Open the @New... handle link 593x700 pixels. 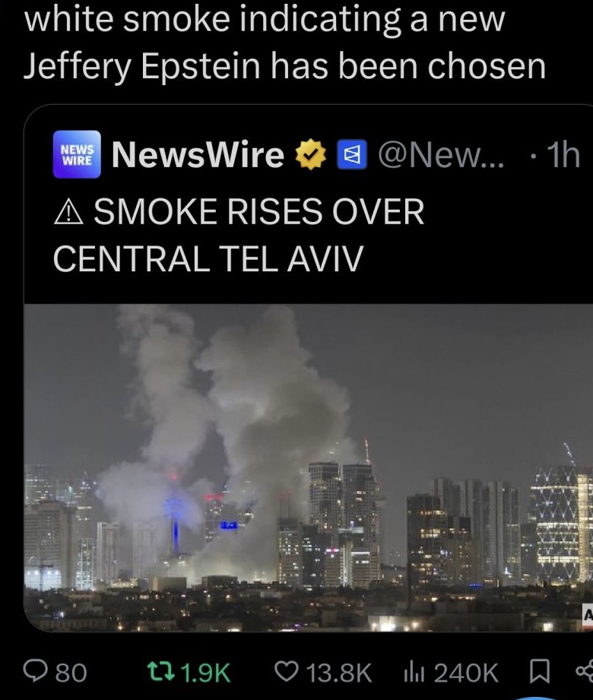(441, 155)
